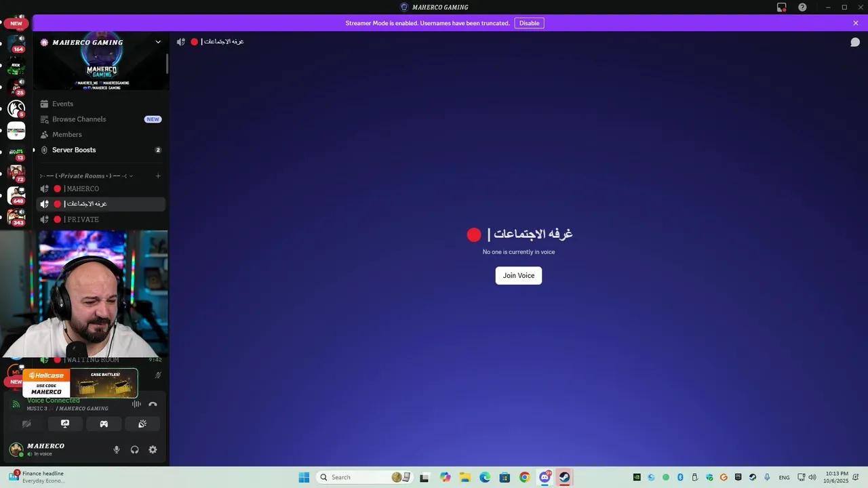Open the soundboard

(142, 424)
